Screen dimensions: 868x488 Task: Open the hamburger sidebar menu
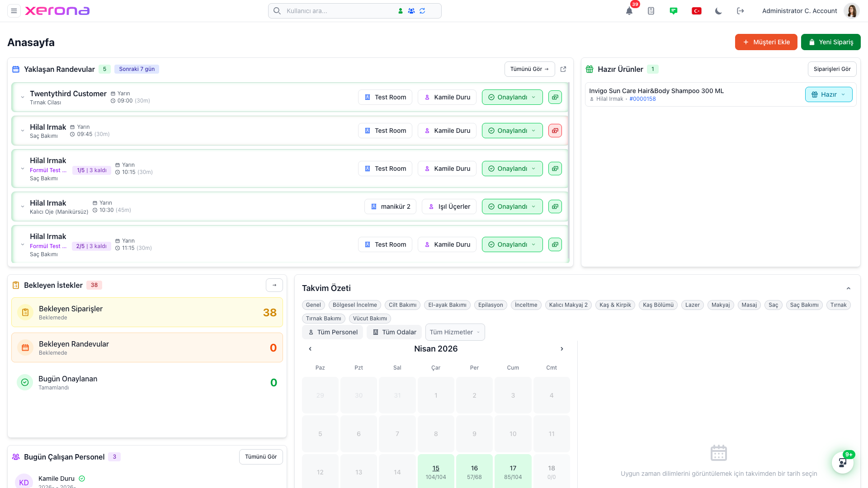point(14,11)
